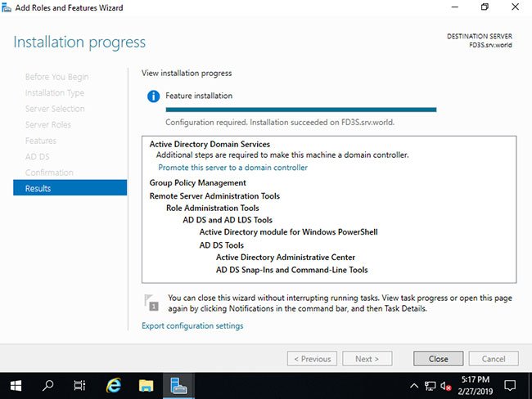532x399 pixels.
Task: Click the muted volume tray icon
Action: click(446, 386)
